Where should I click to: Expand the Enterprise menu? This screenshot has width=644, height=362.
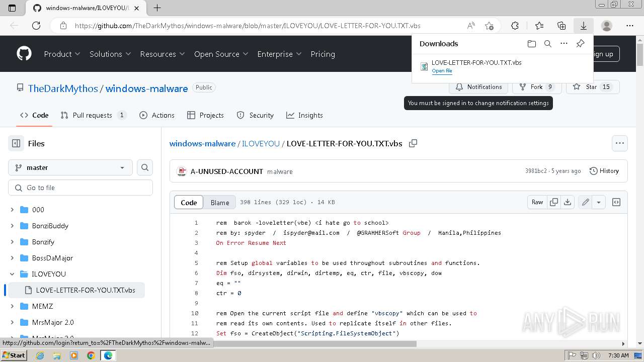(279, 54)
